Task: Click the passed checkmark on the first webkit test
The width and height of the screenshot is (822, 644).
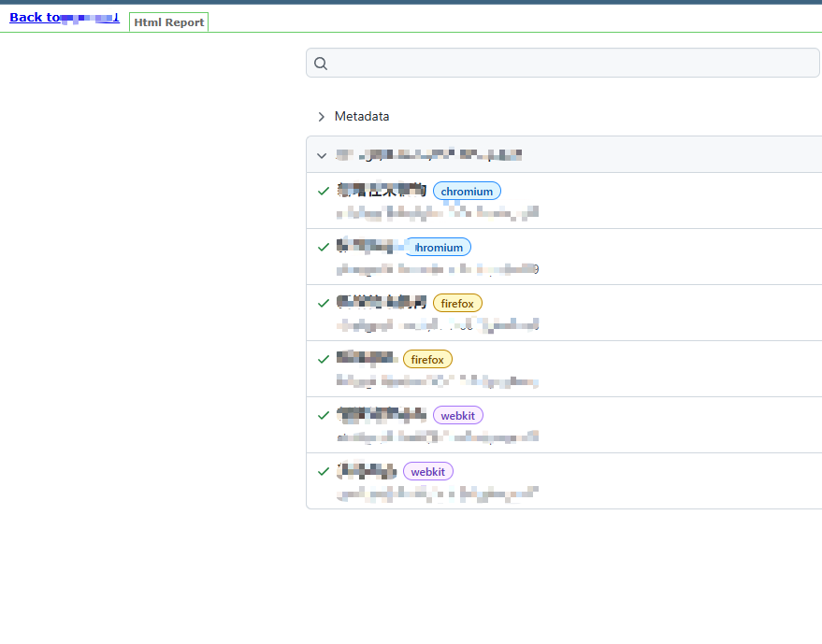Action: coord(324,415)
